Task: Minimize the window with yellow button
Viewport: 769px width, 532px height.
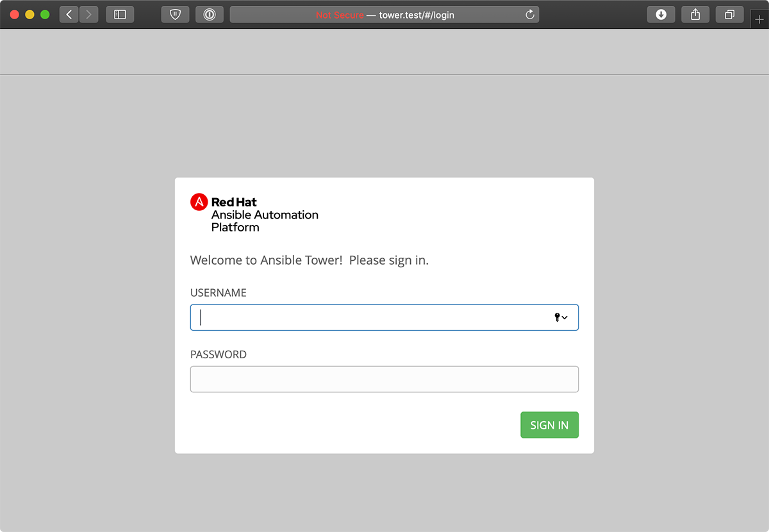Action: pyautogui.click(x=29, y=14)
